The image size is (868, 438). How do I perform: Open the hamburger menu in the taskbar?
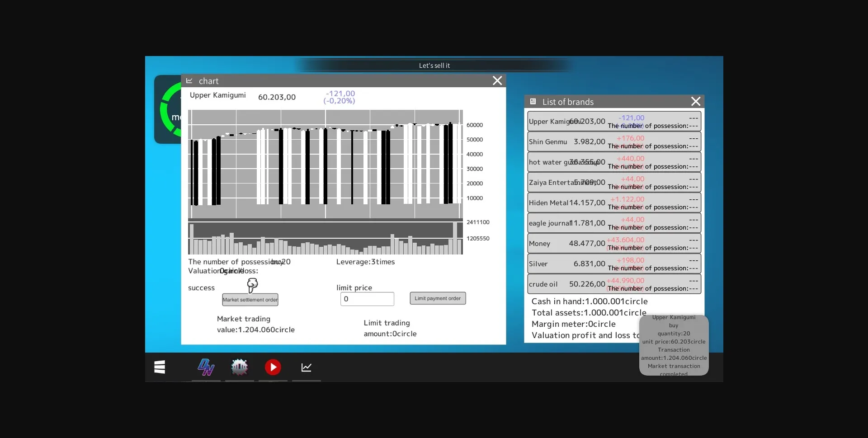(x=160, y=367)
